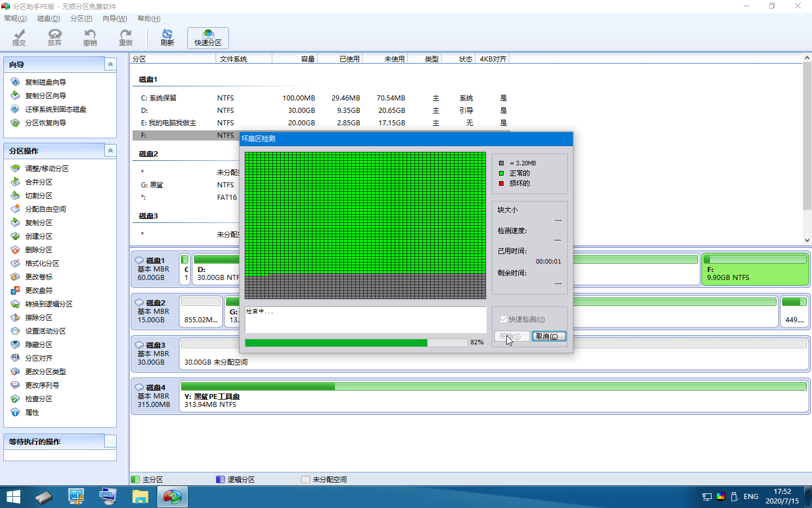Select F: 9.90GB NTFS partition block

coord(755,269)
